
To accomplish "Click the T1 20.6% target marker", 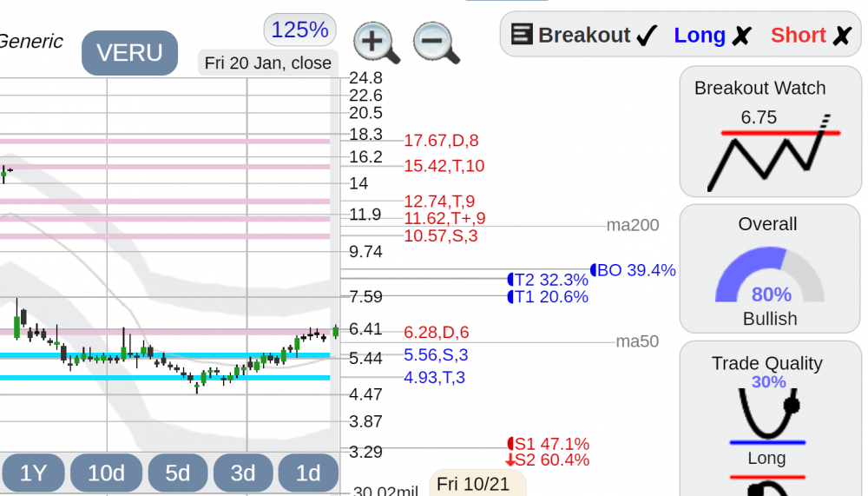I will 548,297.
